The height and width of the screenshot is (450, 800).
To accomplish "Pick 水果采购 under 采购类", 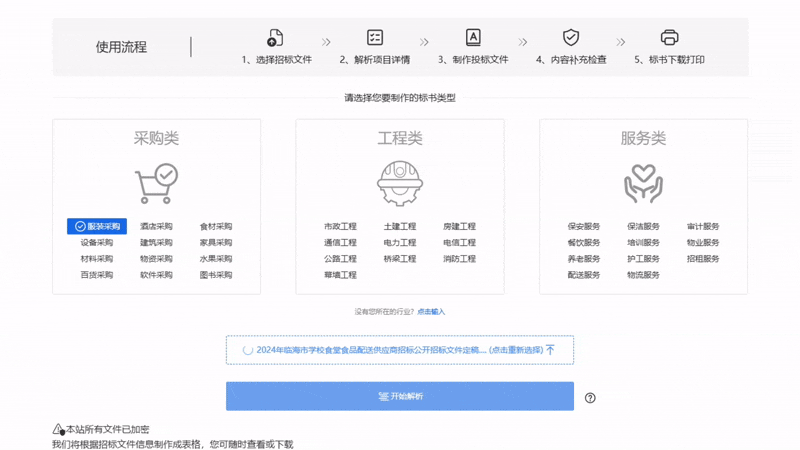I will [216, 259].
